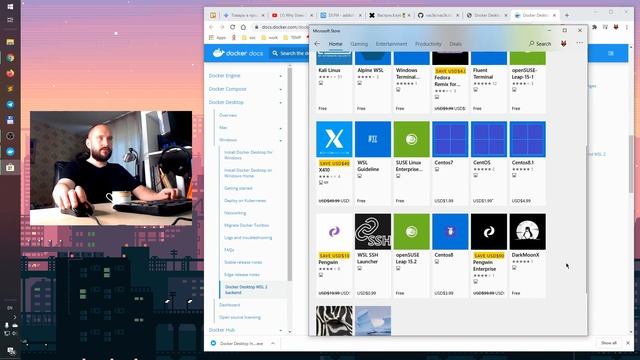640x360 pixels.
Task: Click Fluent Terminal app title
Action: (x=483, y=73)
